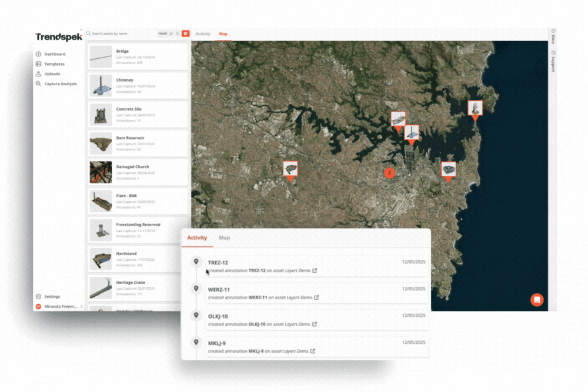This screenshot has width=588, height=392.
Task: Click the Capture Analysis magnifier icon
Action: 38,83
